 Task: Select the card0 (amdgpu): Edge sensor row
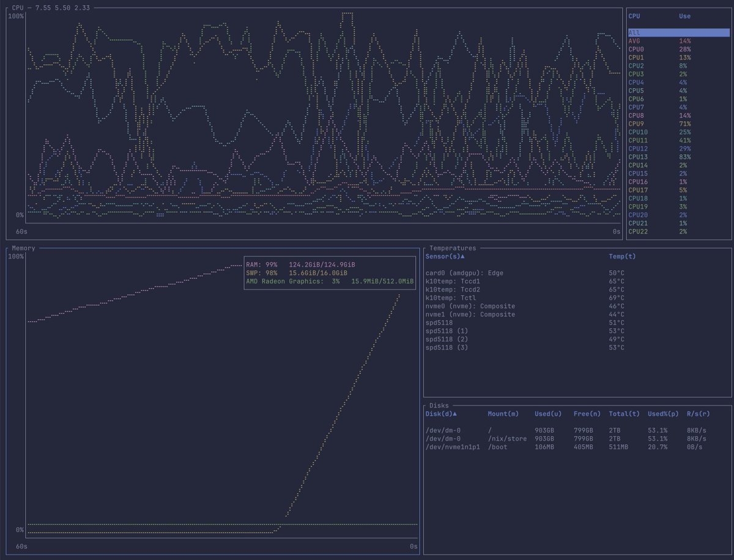pos(577,273)
